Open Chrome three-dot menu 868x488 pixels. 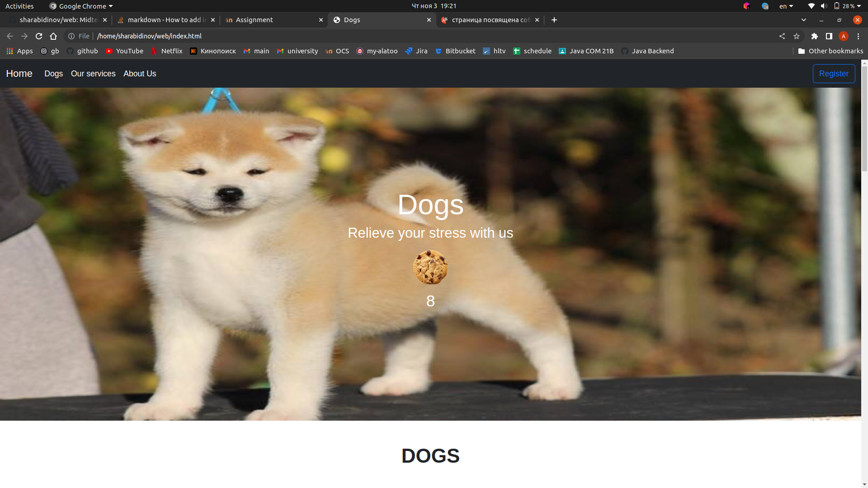pyautogui.click(x=859, y=36)
